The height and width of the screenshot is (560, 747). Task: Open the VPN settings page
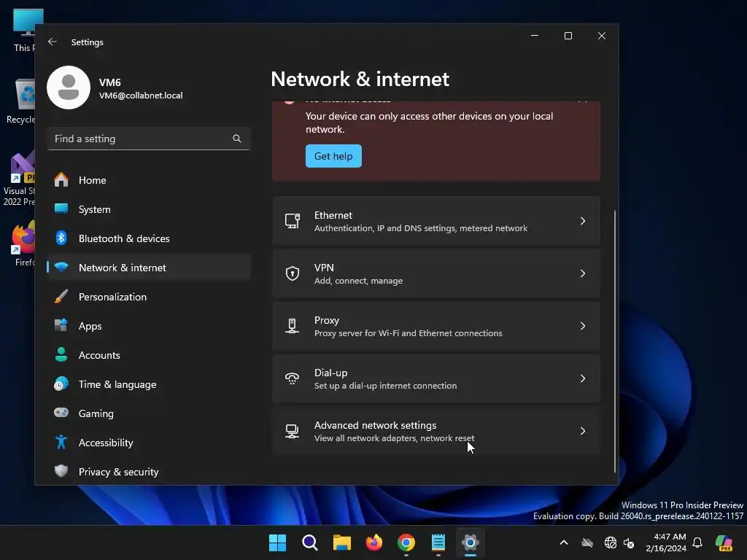[436, 273]
